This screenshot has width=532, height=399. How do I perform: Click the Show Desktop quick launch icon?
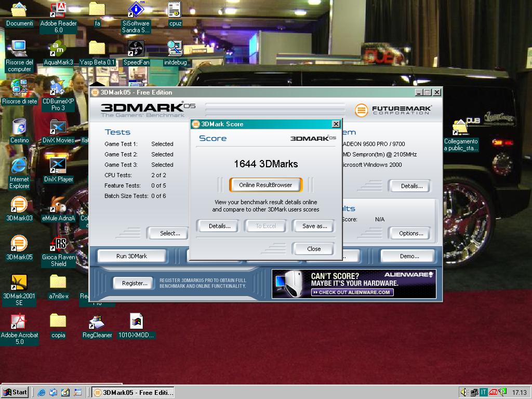pyautogui.click(x=65, y=393)
